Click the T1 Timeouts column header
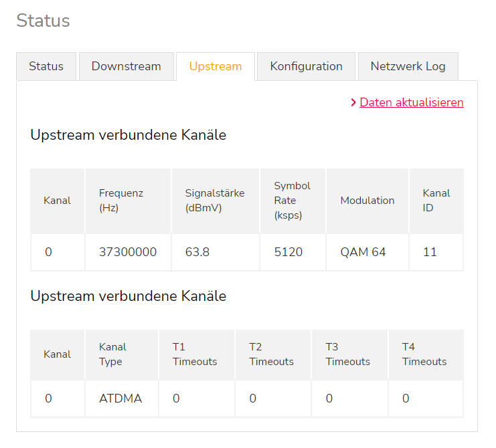The image size is (496, 448). click(x=195, y=354)
